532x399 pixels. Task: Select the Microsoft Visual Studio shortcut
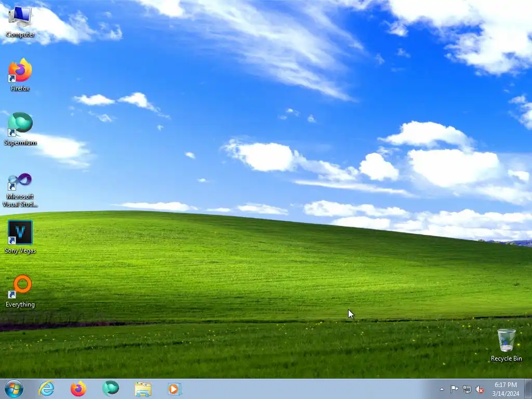[x=20, y=190]
